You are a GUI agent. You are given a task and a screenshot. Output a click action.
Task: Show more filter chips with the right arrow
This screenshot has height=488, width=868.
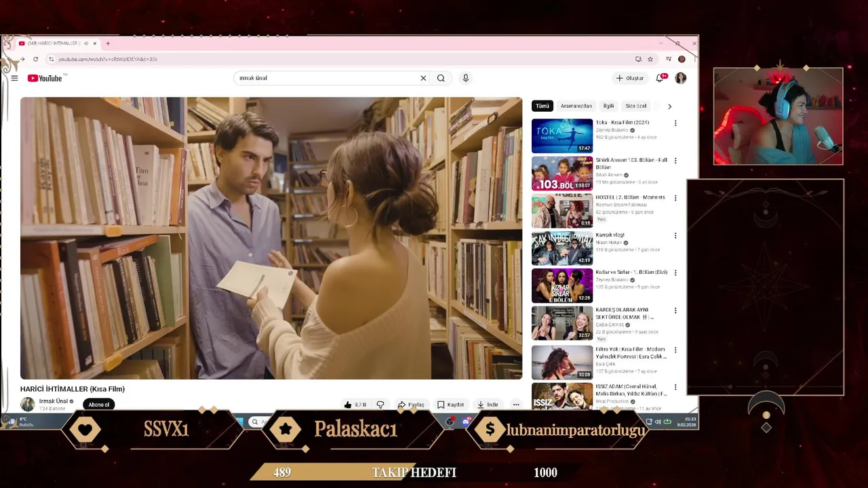[669, 106]
